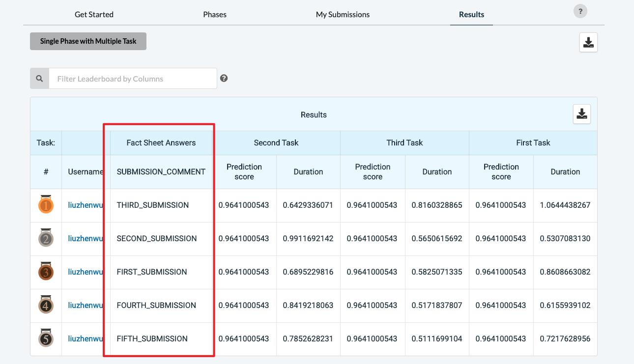The width and height of the screenshot is (634, 364).
Task: Click the help question mark icon at top right
Action: pos(580,11)
